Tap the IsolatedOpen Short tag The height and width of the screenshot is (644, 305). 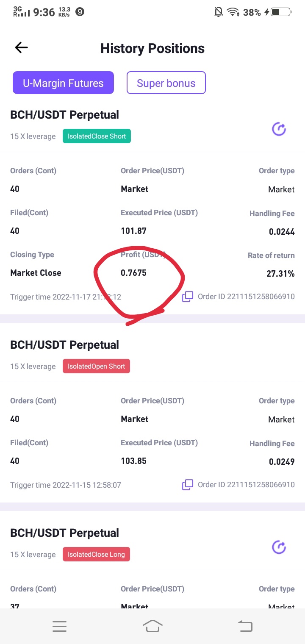point(96,366)
